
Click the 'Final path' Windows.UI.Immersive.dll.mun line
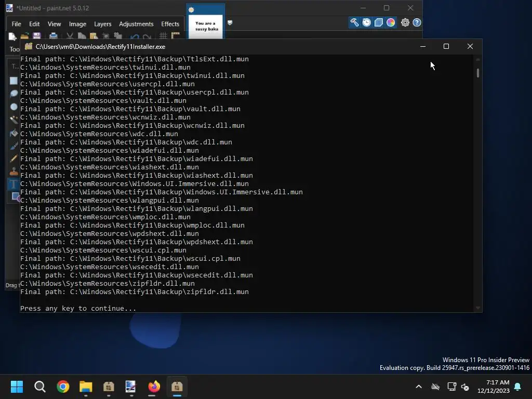tap(162, 192)
